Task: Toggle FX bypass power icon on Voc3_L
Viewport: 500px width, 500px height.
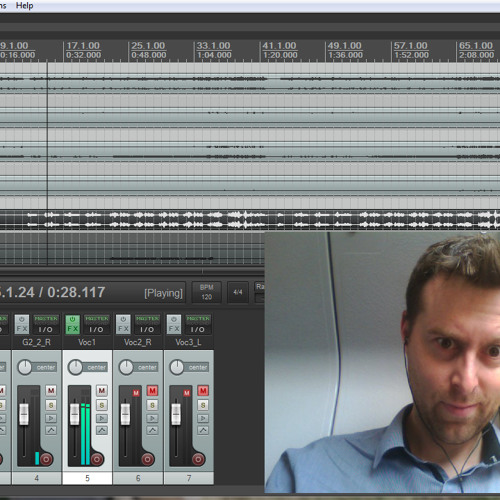Action: [x=174, y=319]
